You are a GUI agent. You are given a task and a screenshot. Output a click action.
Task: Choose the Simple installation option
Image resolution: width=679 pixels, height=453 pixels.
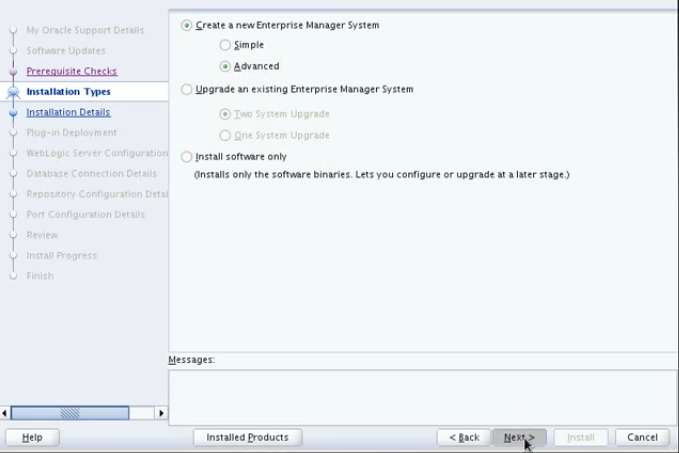(x=225, y=45)
